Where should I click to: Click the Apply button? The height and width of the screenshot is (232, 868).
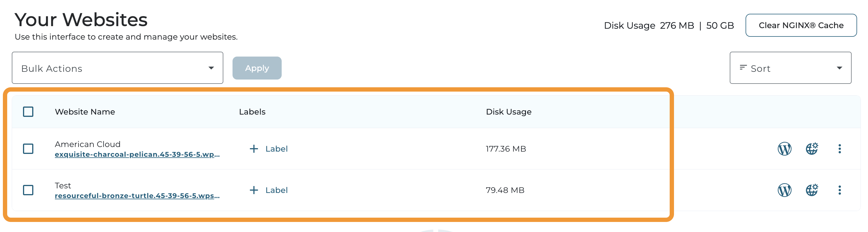257,68
